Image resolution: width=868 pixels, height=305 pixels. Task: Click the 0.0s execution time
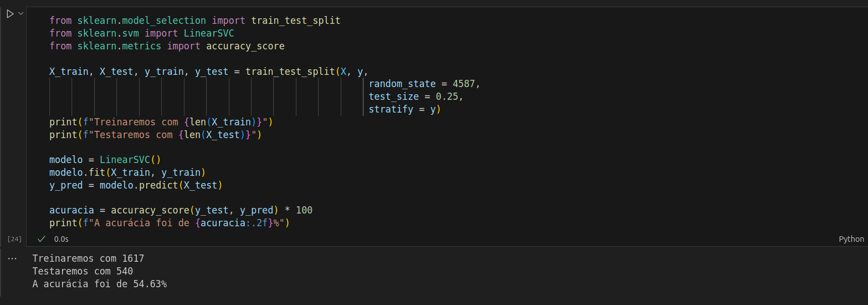[61, 239]
